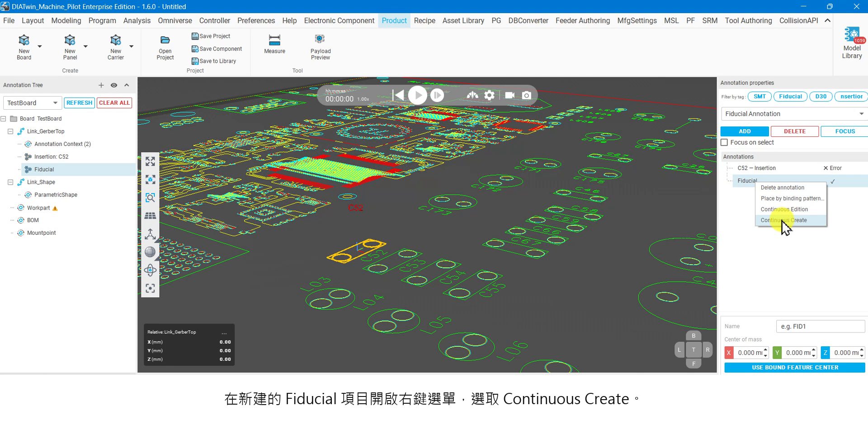The image size is (868, 429).
Task: Click the video record camera icon
Action: tap(509, 95)
